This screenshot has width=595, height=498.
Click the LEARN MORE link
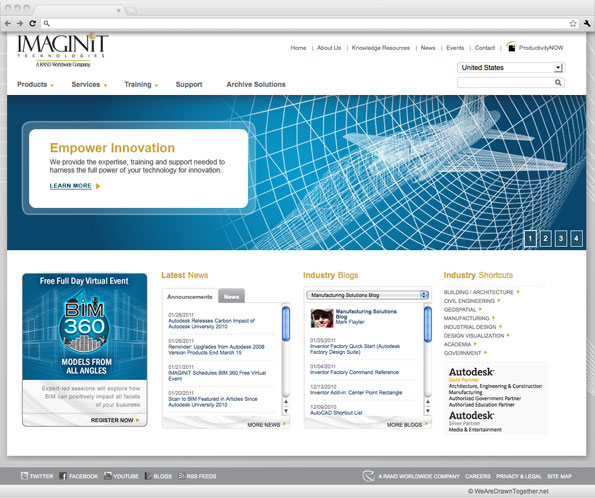[x=71, y=186]
